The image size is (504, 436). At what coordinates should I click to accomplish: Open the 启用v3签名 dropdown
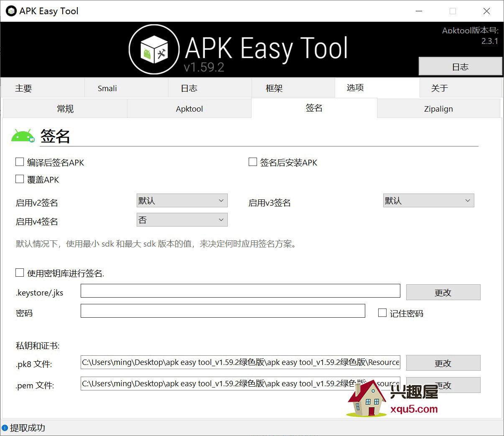(428, 201)
